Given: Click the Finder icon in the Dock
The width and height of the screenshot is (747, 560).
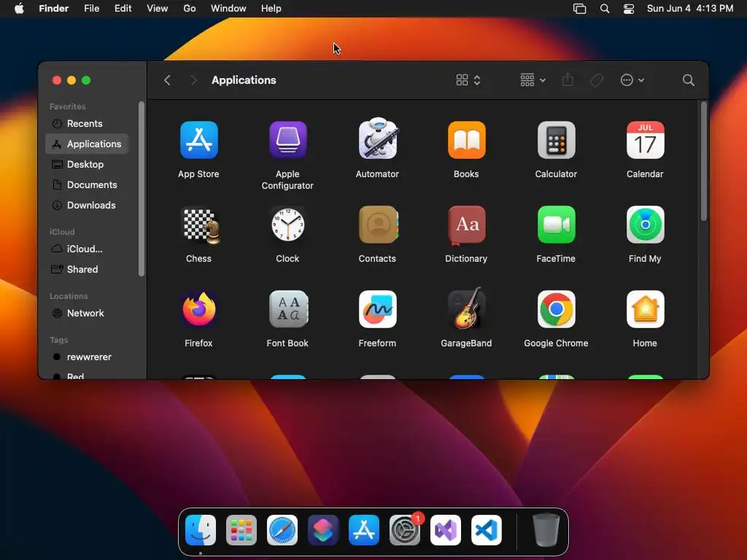Looking at the screenshot, I should 201,530.
